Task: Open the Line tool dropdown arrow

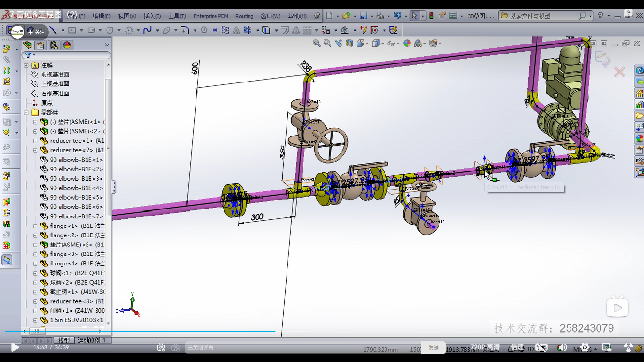Action: click(63, 31)
